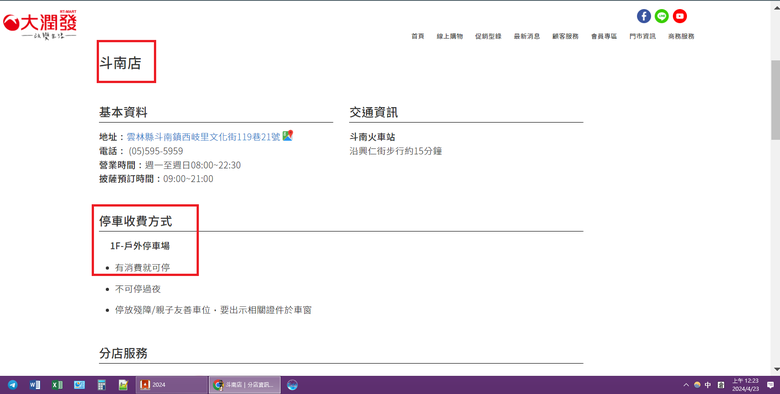Screen dimensions: 780x394
Task: Open the notification center icon
Action: click(770, 385)
